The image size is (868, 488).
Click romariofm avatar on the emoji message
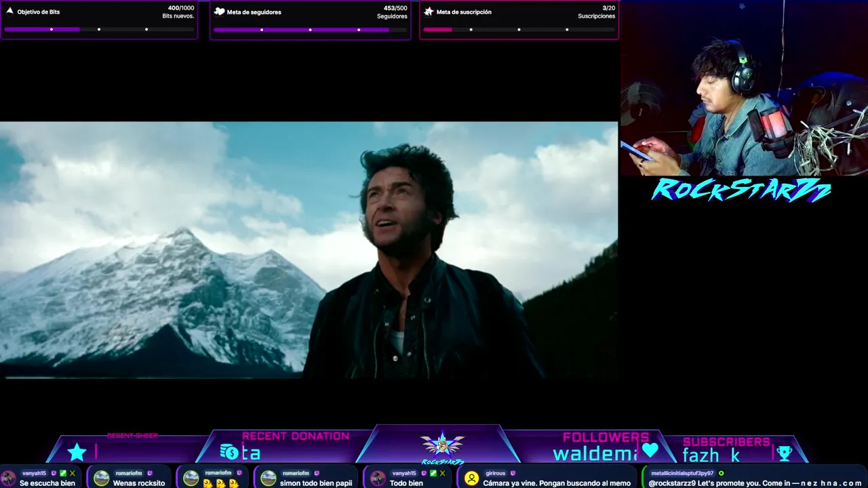point(191,479)
